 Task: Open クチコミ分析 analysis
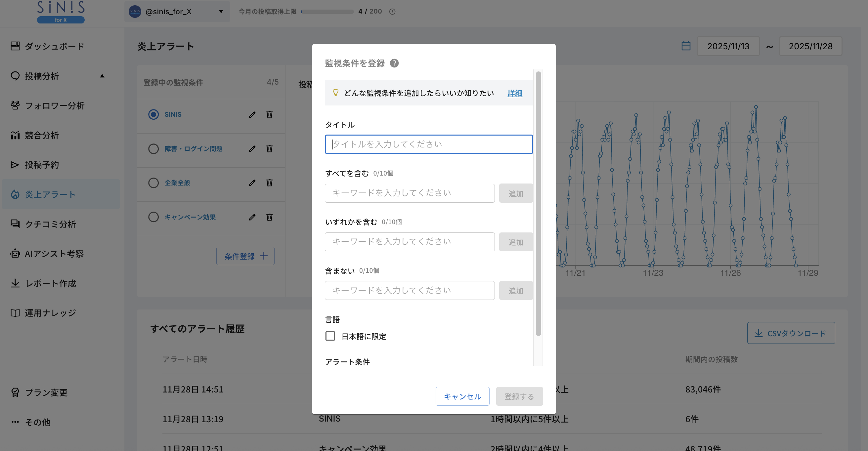click(16, 224)
